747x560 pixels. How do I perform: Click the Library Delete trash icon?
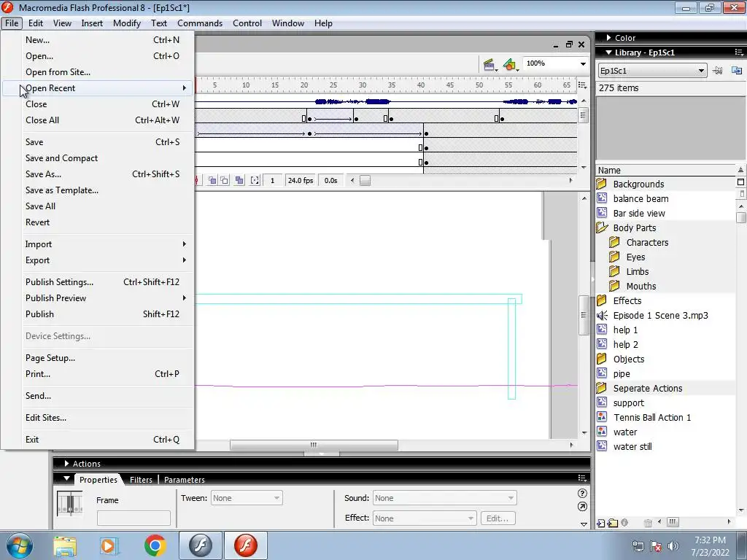(648, 523)
